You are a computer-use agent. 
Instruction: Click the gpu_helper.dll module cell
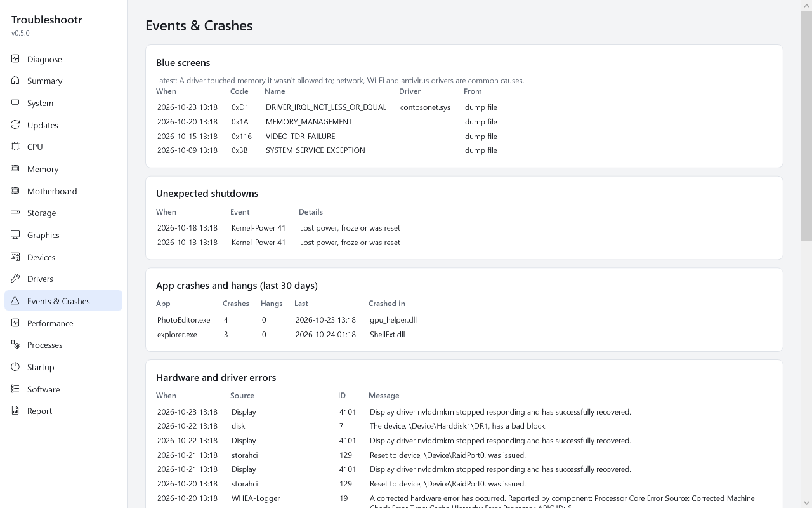(393, 320)
